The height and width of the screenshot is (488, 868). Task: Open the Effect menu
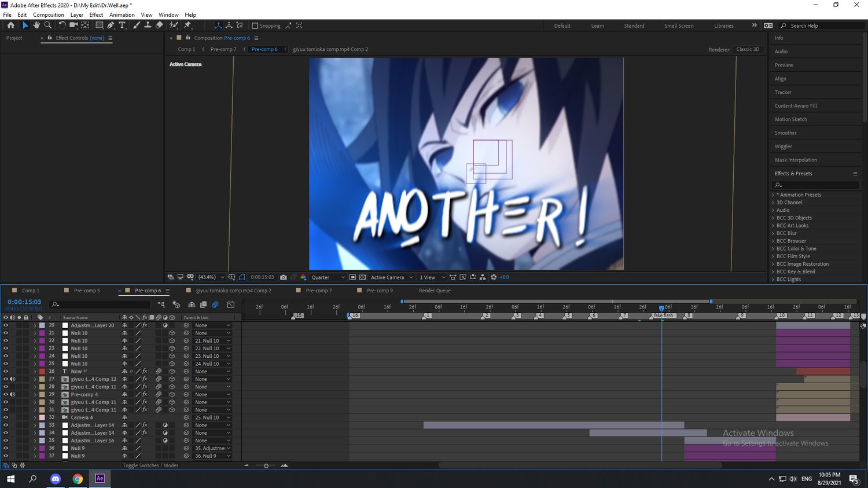point(96,14)
